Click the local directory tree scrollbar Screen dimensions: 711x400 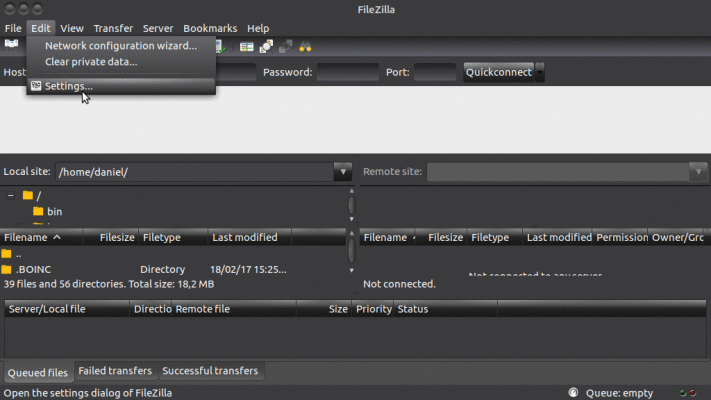pyautogui.click(x=351, y=206)
